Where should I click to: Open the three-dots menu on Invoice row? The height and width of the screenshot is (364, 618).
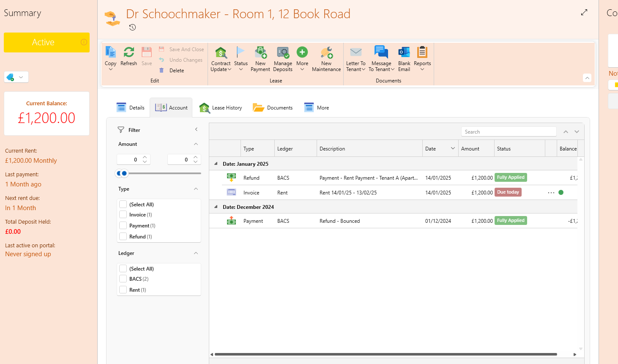(x=551, y=193)
